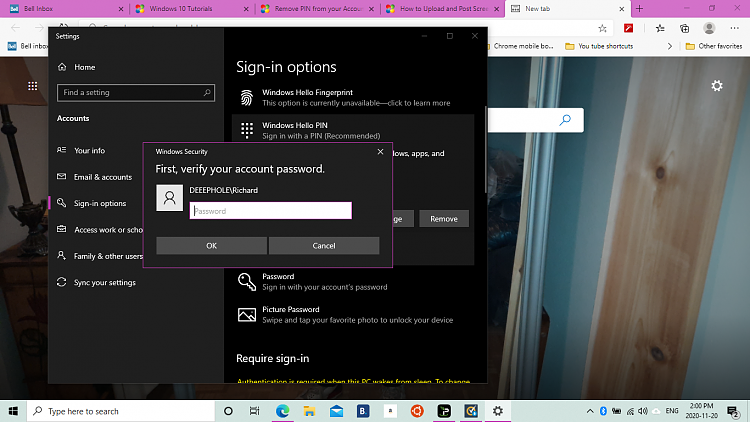This screenshot has height=422, width=750.
Task: Expand the Picture Password option
Action: pyautogui.click(x=353, y=314)
